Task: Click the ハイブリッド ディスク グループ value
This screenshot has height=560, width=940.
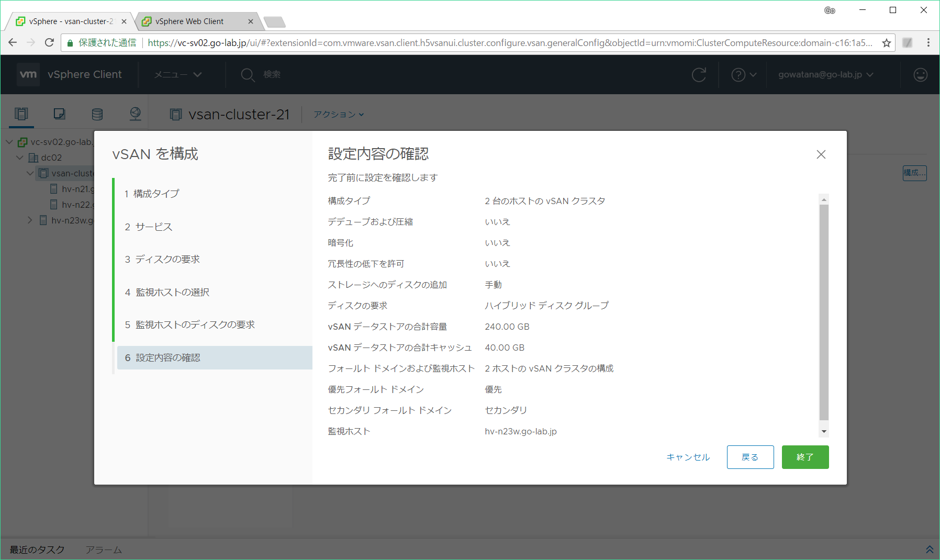Action: [x=546, y=306]
